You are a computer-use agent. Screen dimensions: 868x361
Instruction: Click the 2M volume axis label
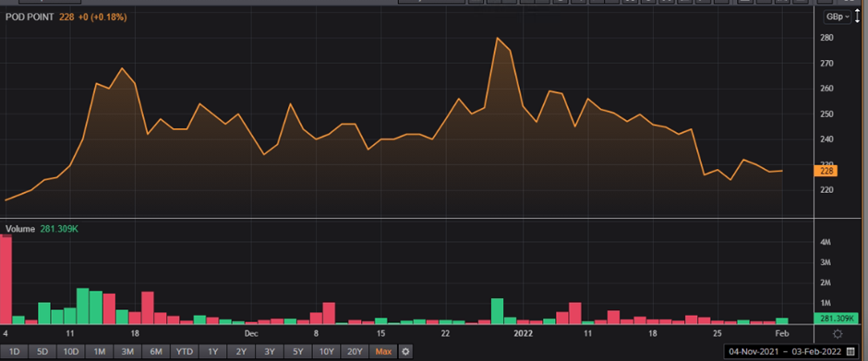(x=825, y=283)
